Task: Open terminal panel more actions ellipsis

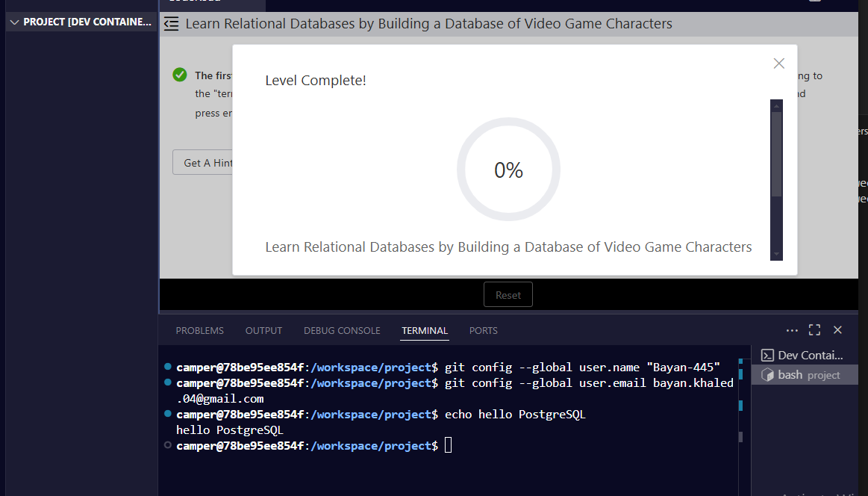Action: (792, 330)
